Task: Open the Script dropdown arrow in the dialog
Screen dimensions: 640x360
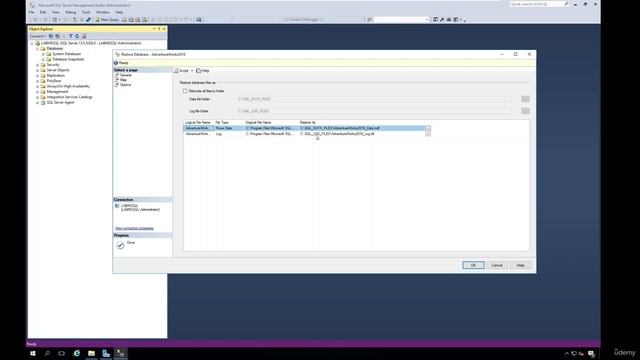Action: point(192,71)
